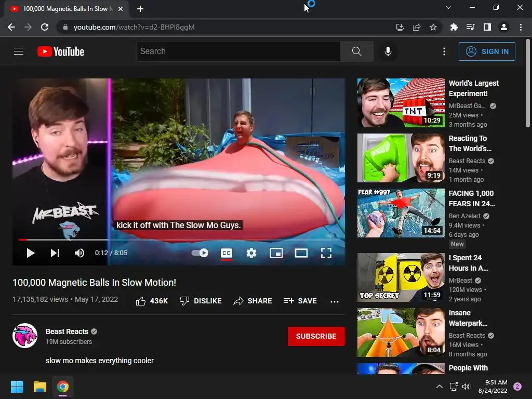Go forward in browser history
Screen dimensions: 532x399
(28, 27)
